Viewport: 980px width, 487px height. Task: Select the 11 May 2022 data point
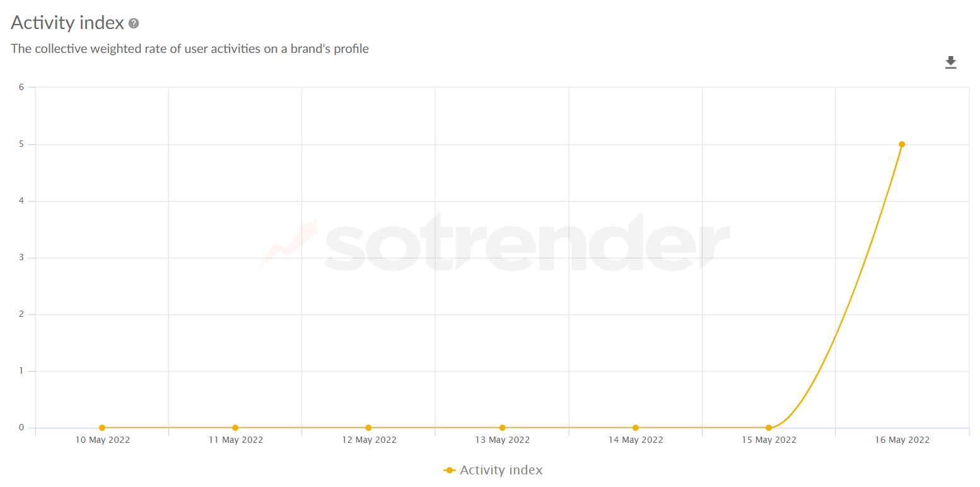coord(235,428)
